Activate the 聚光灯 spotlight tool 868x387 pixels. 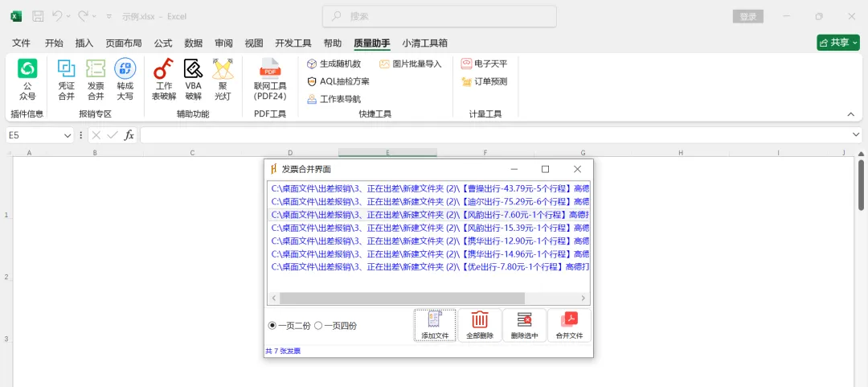coord(223,80)
